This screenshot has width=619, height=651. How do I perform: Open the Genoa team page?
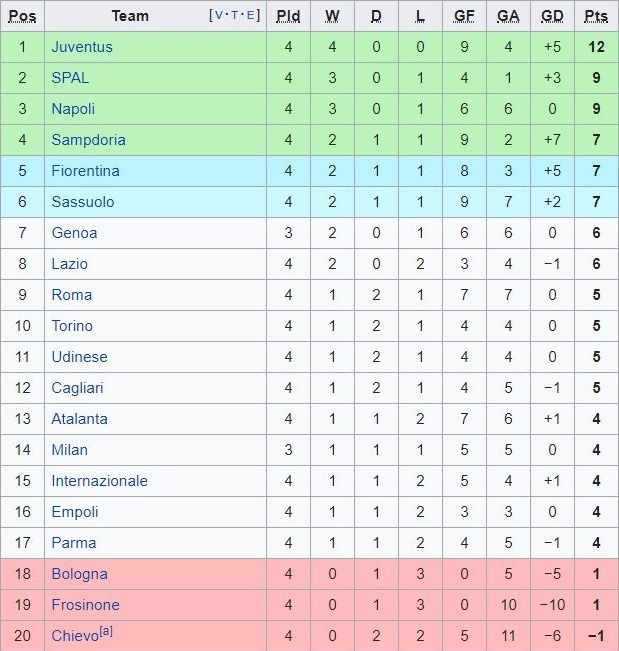click(74, 233)
